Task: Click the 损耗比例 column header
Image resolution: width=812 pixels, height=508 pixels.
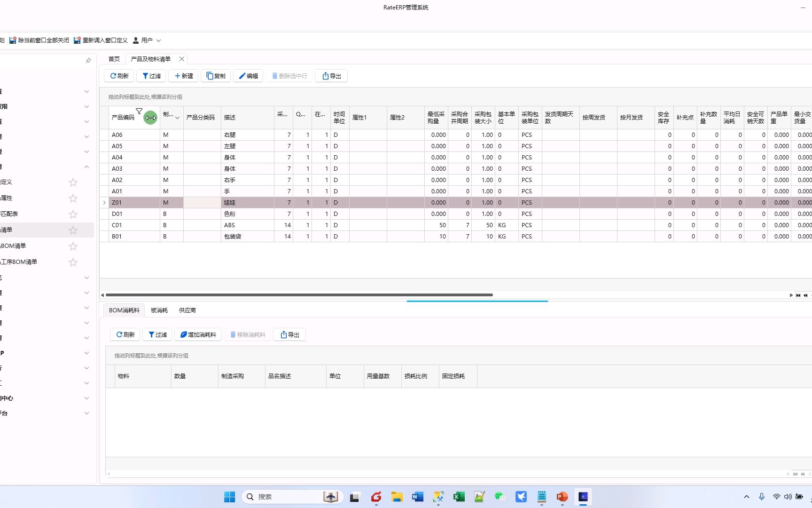Action: pyautogui.click(x=420, y=376)
